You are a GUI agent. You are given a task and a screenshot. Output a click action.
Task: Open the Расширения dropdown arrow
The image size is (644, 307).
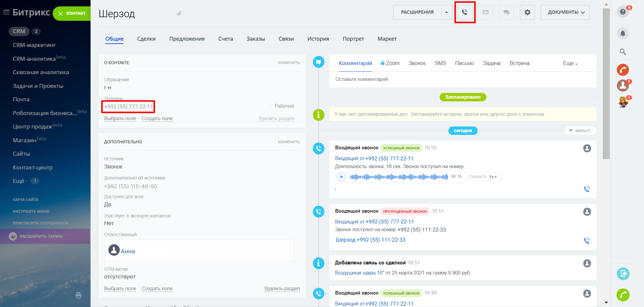[446, 12]
